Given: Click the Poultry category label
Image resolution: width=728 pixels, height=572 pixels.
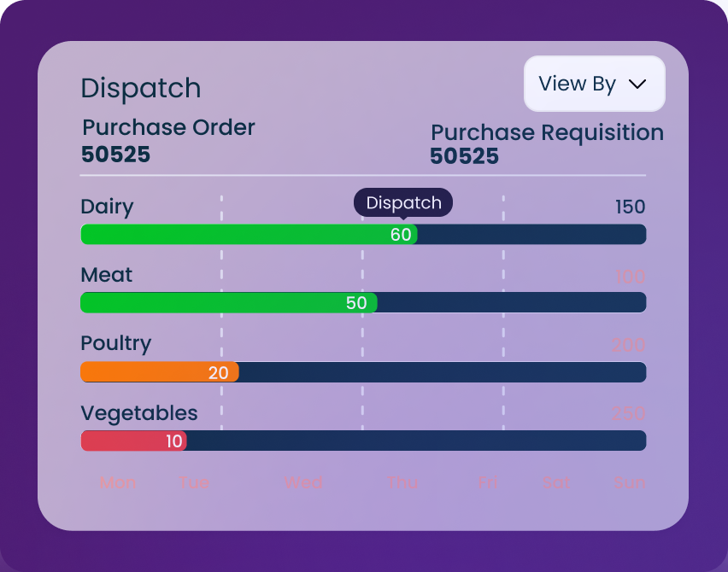Looking at the screenshot, I should point(115,343).
